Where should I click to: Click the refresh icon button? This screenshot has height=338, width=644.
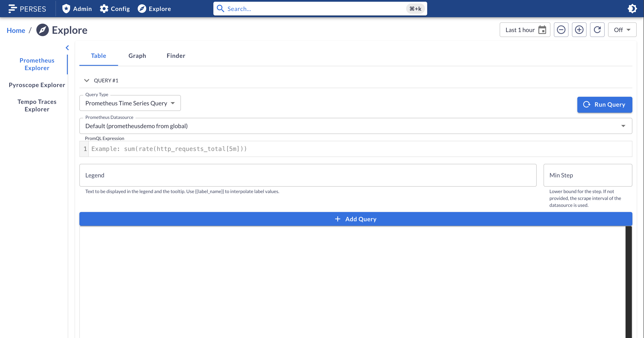pyautogui.click(x=597, y=30)
